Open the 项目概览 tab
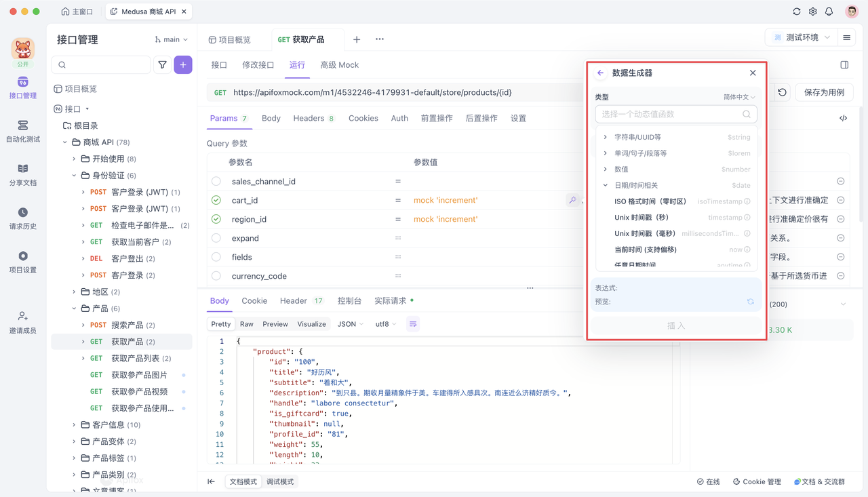 (x=231, y=39)
